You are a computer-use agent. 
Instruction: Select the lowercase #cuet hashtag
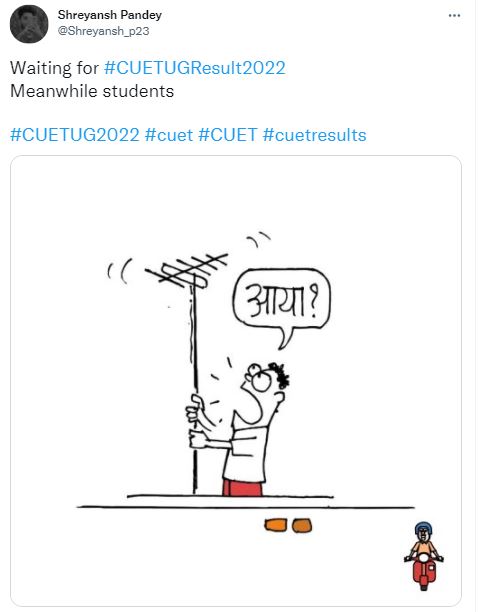click(169, 135)
